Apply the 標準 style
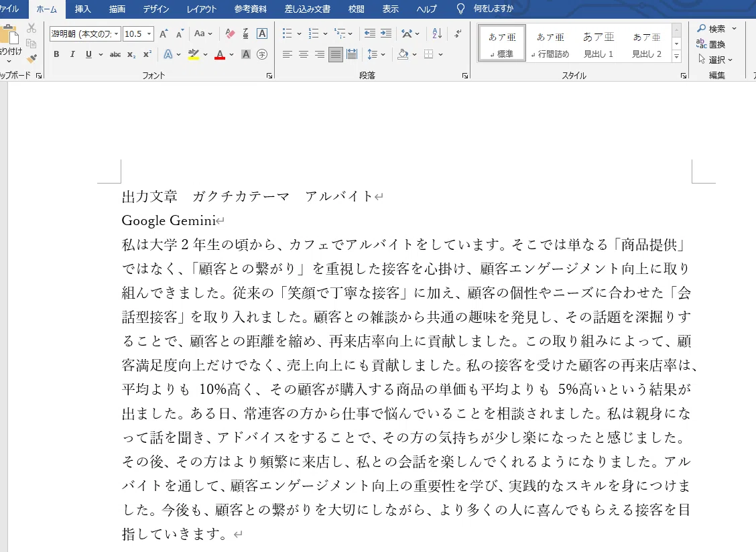 [502, 44]
